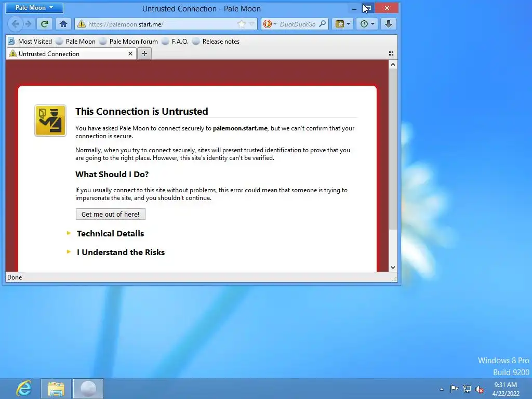Screen dimensions: 532x399
Task: Open Most Visited bookmarks folder
Action: click(30, 42)
